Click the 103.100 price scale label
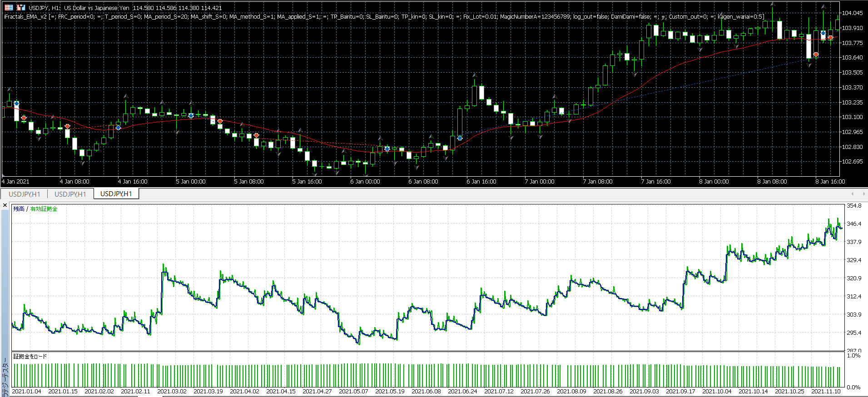The width and height of the screenshot is (868, 397). tap(852, 117)
